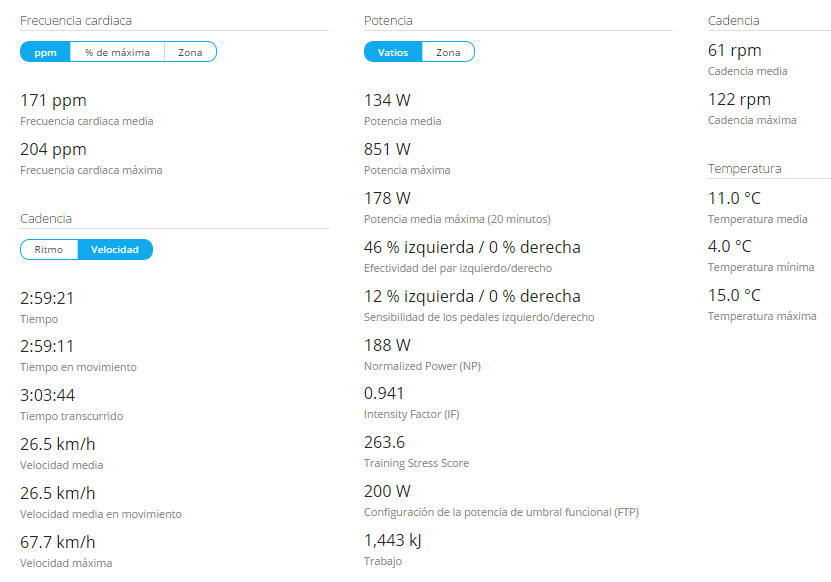Click the 204 ppm maximum heart rate value

[x=53, y=149]
